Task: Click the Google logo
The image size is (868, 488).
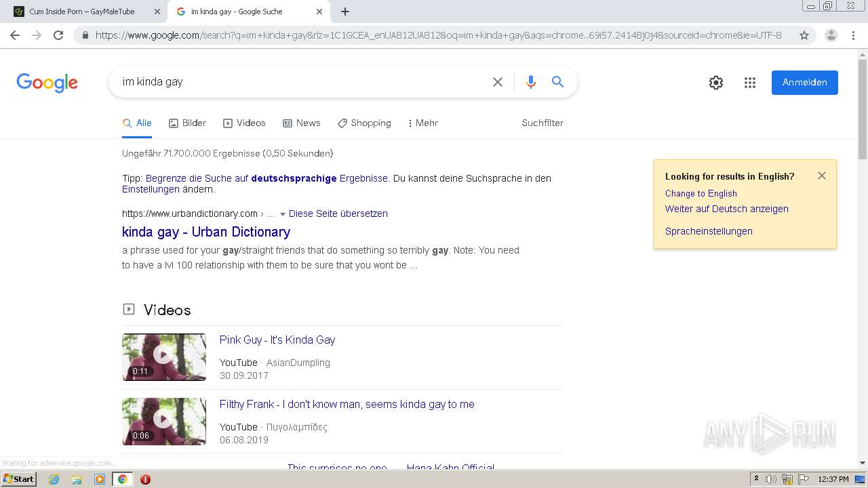Action: (47, 83)
